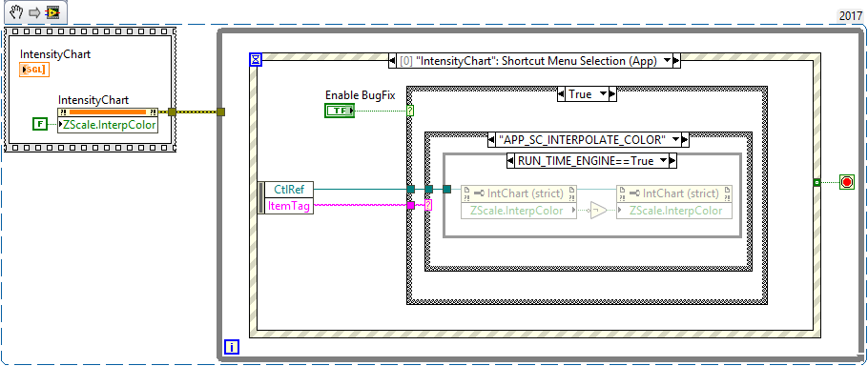This screenshot has height=366, width=868.
Task: Click the ZScale.InterpColor property in the sequence frame
Action: [108, 125]
